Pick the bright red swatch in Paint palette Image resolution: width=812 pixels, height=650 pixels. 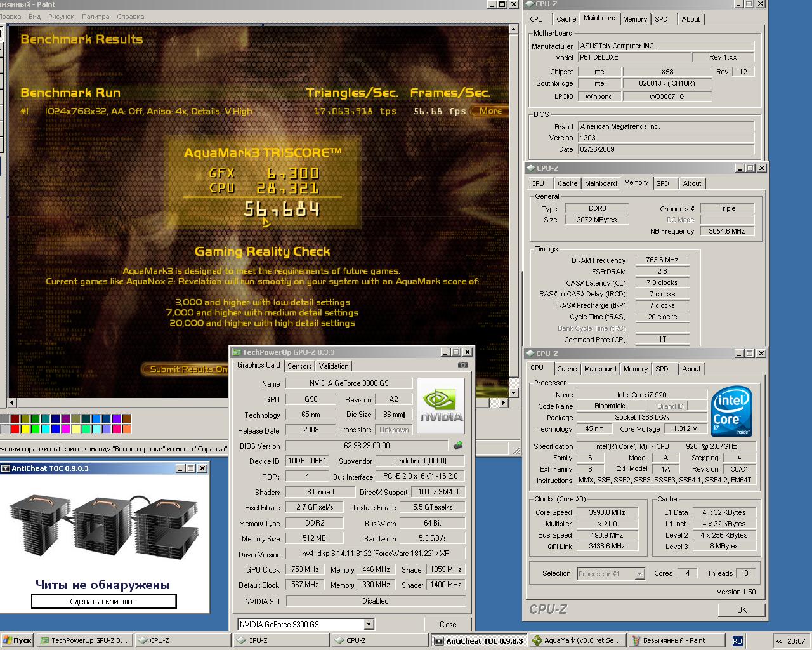[x=15, y=429]
